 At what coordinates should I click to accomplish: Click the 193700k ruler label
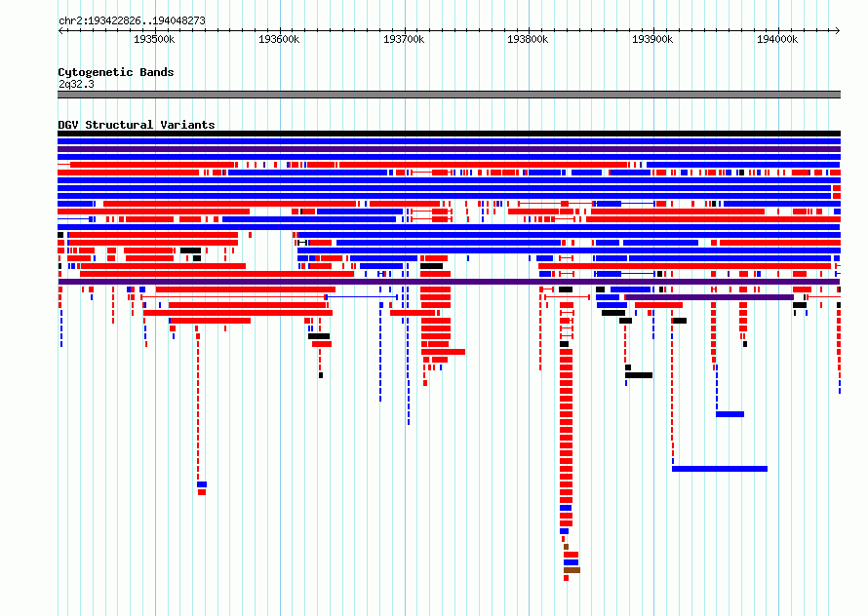(404, 39)
